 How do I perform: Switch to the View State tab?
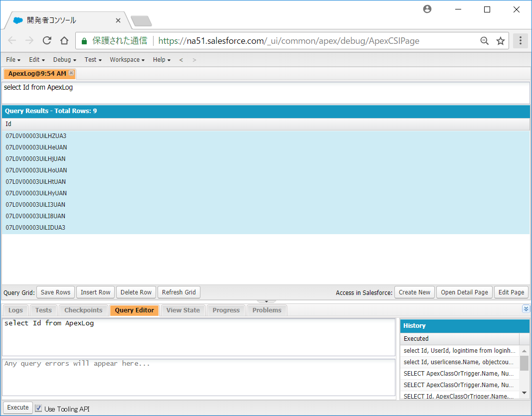pos(183,310)
